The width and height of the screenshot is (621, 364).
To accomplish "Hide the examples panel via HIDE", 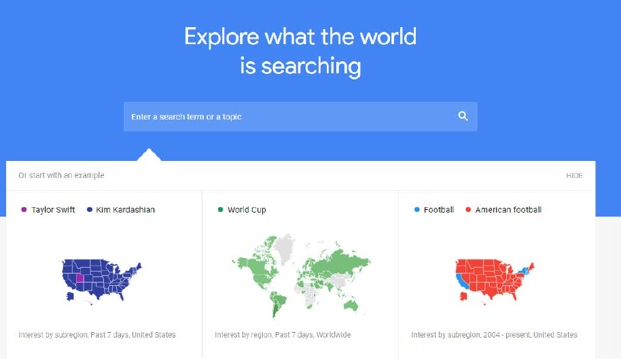I will pos(574,176).
